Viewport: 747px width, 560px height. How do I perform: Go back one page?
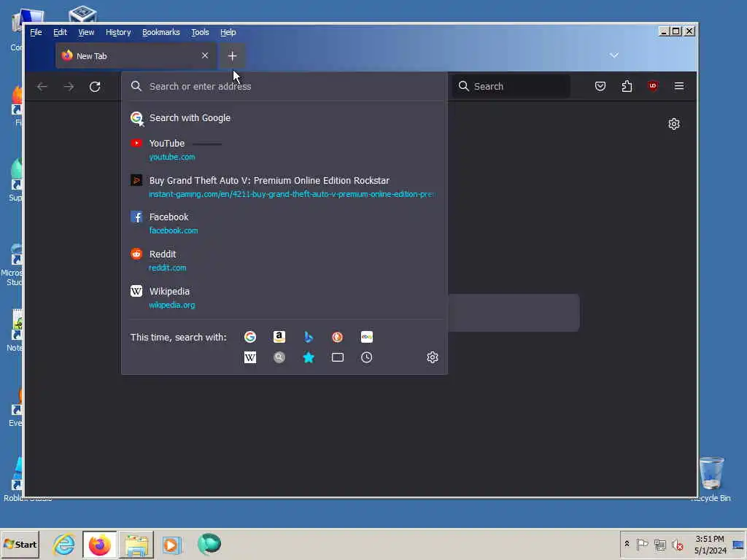[x=42, y=87]
